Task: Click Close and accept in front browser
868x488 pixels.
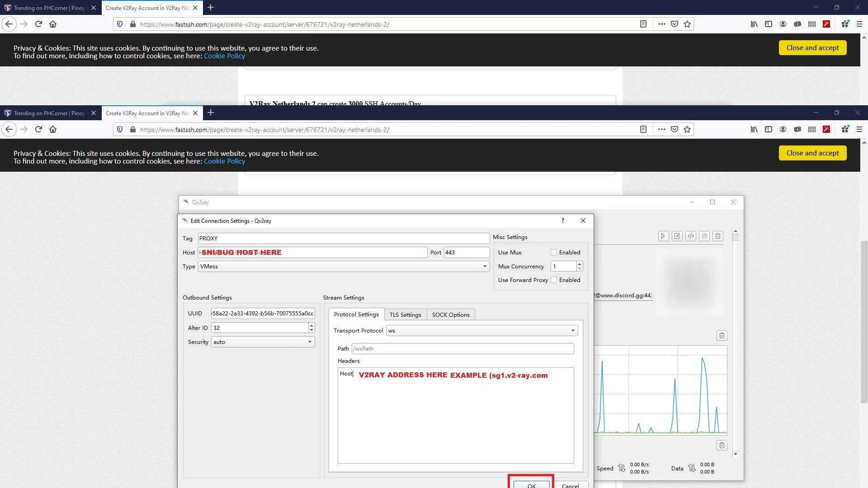Action: pos(812,153)
